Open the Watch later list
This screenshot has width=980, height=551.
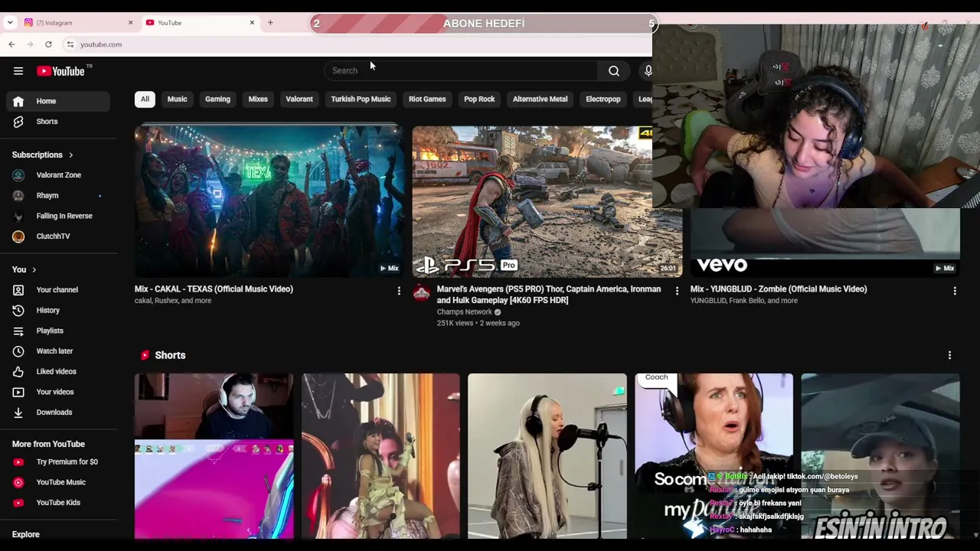click(58, 351)
